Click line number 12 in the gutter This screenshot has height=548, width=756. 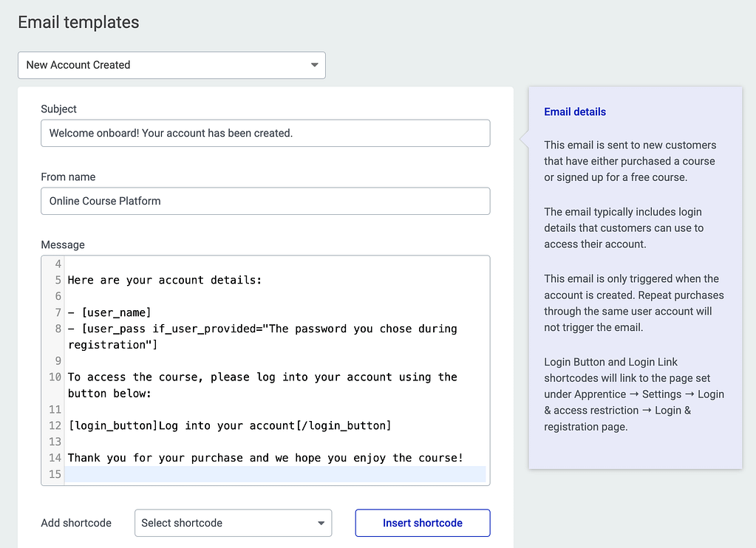pos(55,426)
